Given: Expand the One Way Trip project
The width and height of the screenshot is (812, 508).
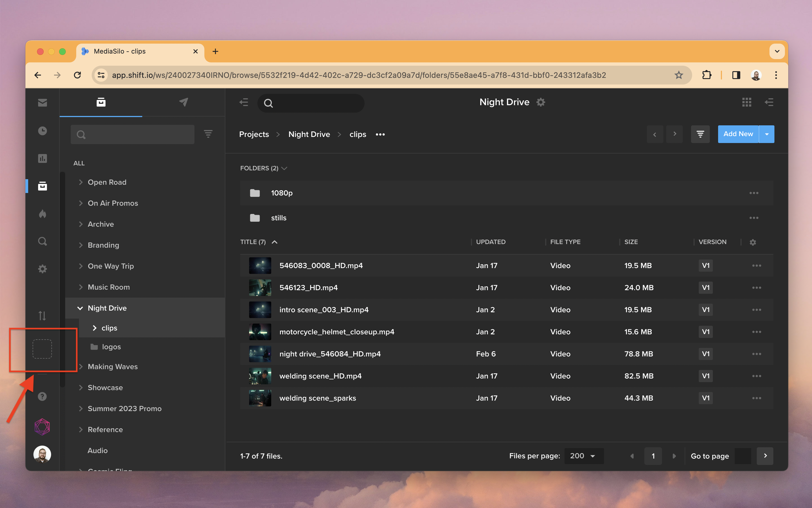Looking at the screenshot, I should point(81,266).
